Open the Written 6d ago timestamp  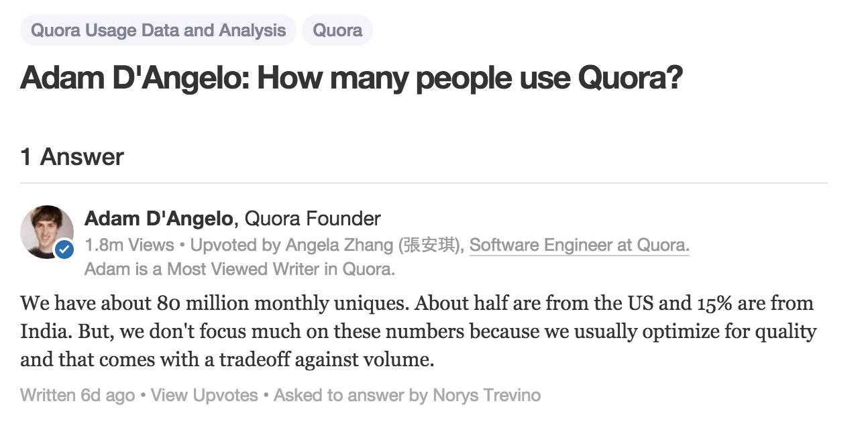[x=78, y=395]
